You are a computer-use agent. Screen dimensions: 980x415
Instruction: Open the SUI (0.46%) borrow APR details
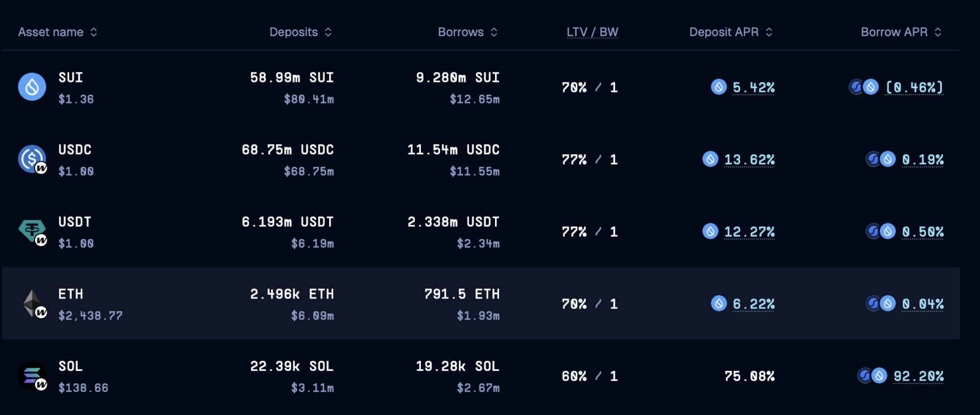[x=914, y=87]
